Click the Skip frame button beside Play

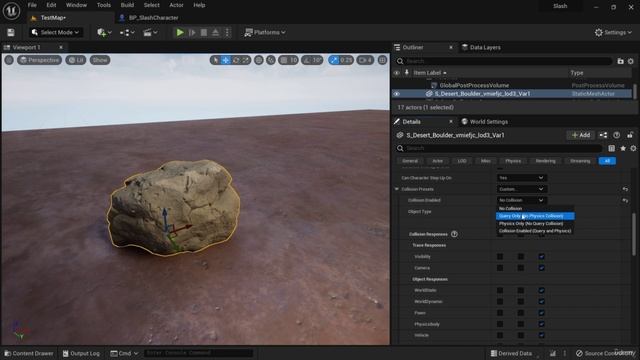[x=192, y=32]
